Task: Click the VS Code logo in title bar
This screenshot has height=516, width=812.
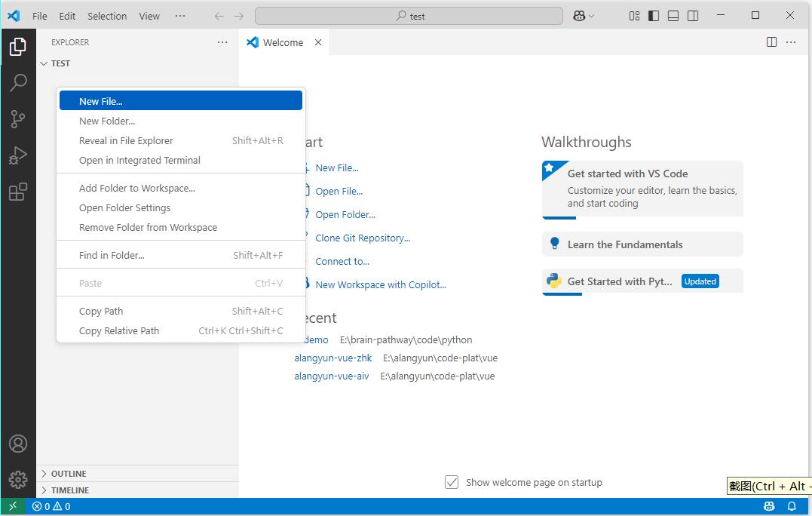Action: [14, 16]
